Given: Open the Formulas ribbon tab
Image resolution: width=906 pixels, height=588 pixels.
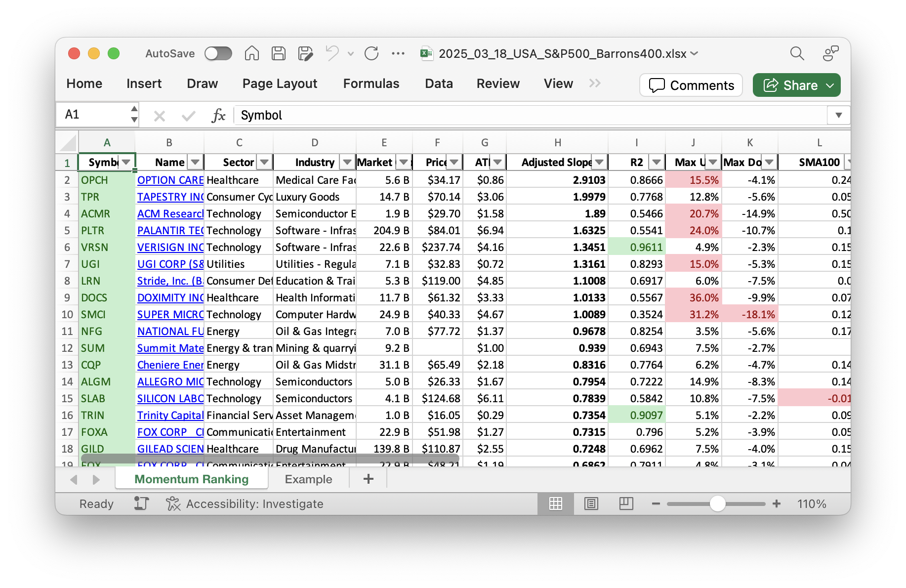Looking at the screenshot, I should [371, 84].
